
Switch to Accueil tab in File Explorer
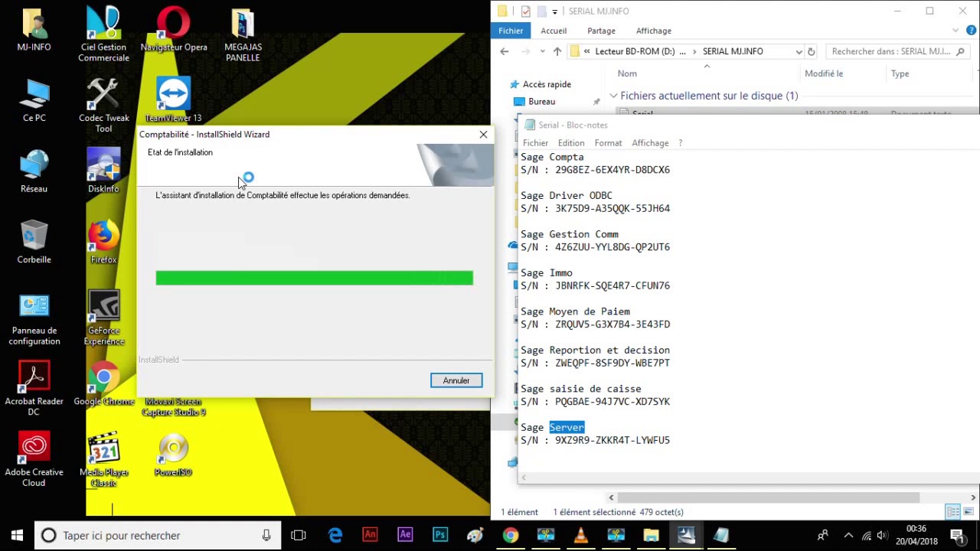(554, 31)
